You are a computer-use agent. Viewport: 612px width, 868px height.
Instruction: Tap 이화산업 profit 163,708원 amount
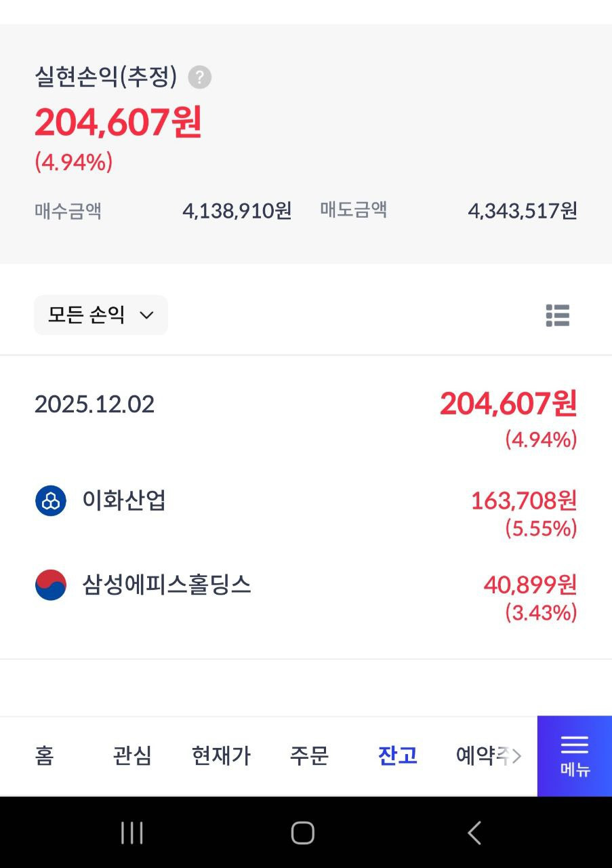523,501
